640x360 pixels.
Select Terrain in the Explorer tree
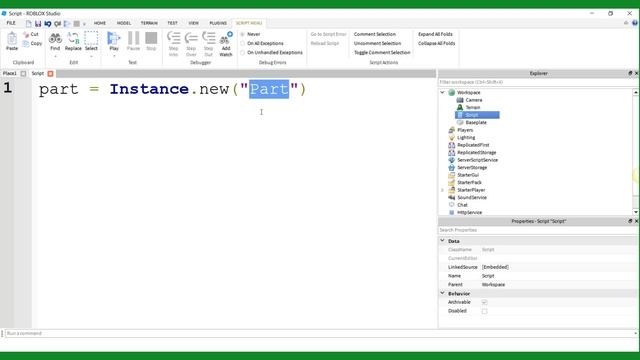click(473, 107)
